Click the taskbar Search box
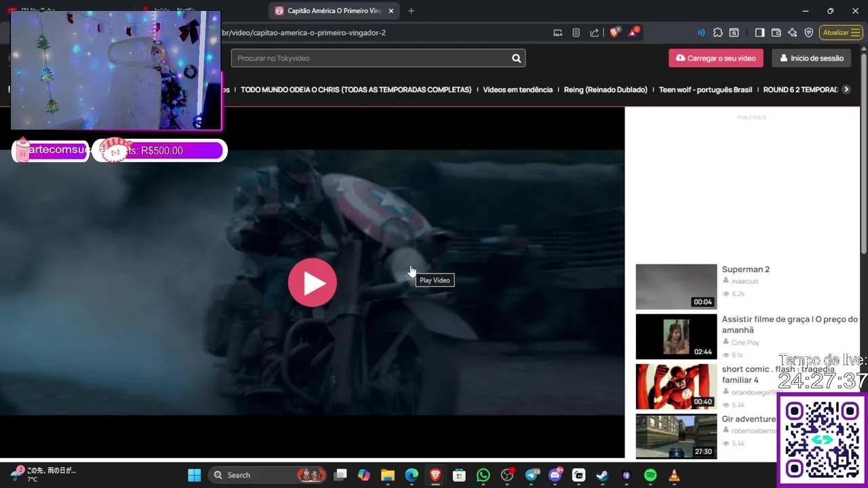 click(268, 475)
